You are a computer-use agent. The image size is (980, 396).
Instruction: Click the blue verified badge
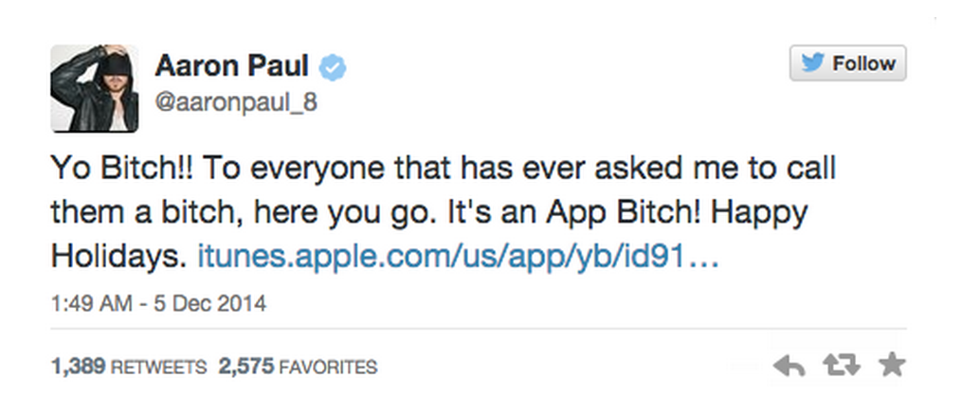coord(333,67)
